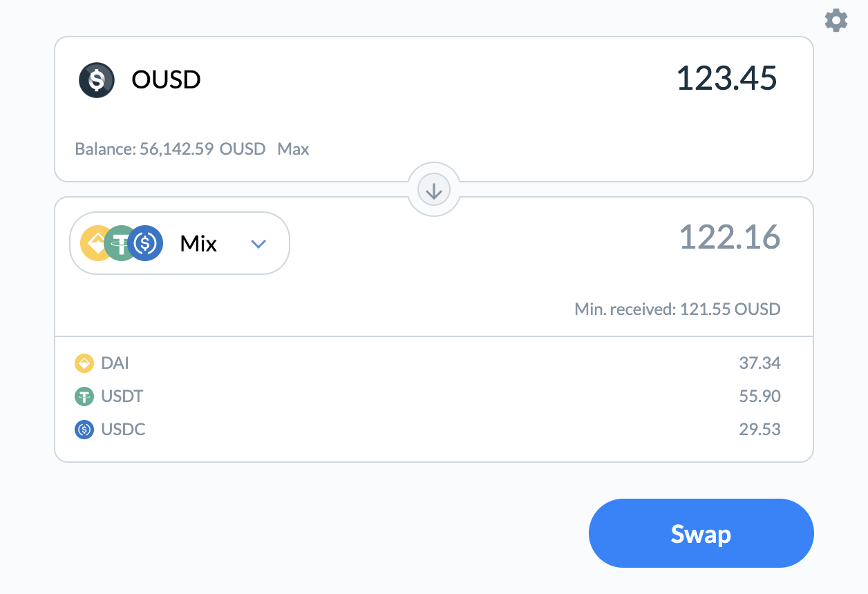
Task: Click Max to use full OUSD balance
Action: tap(293, 148)
